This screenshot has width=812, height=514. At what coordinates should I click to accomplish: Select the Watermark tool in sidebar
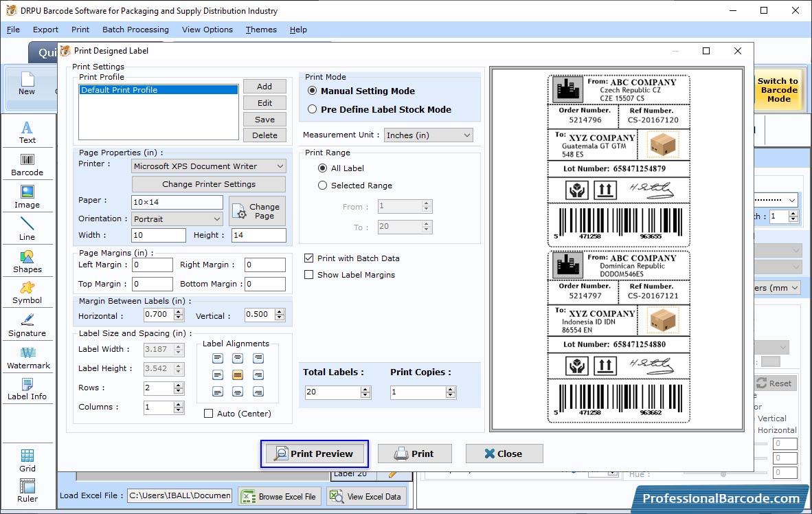pyautogui.click(x=28, y=358)
